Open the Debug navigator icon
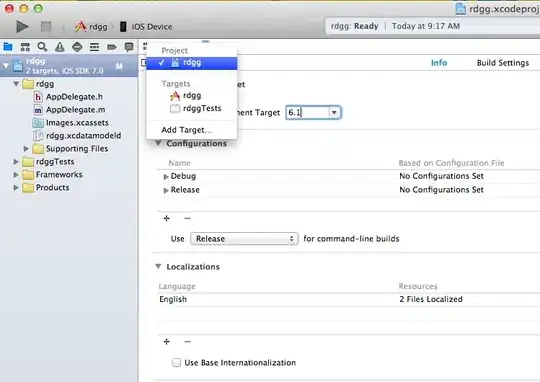540x382 pixels. tap(94, 47)
